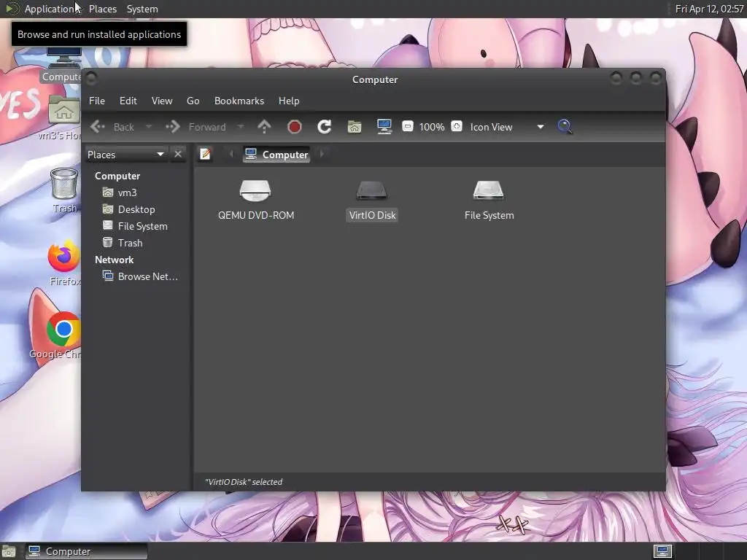
Task: Toggle the location text edit icon
Action: pyautogui.click(x=205, y=154)
